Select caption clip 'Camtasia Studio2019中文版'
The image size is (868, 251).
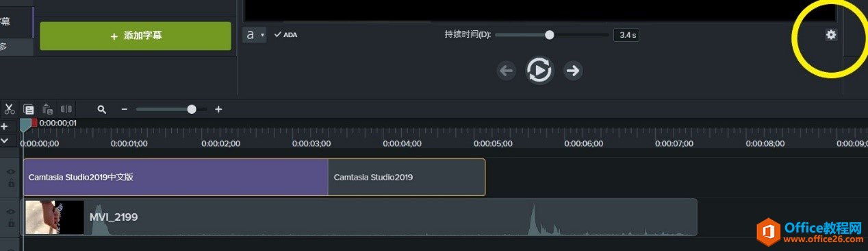pos(176,177)
